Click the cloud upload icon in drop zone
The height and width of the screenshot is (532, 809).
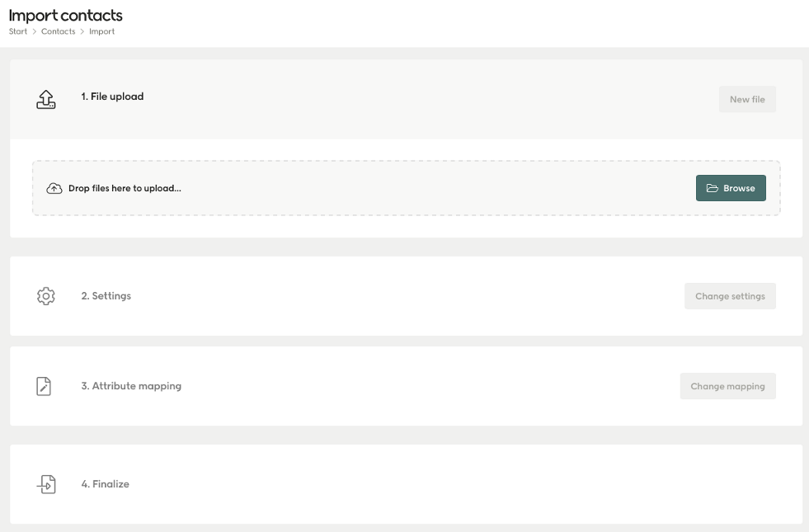point(54,188)
